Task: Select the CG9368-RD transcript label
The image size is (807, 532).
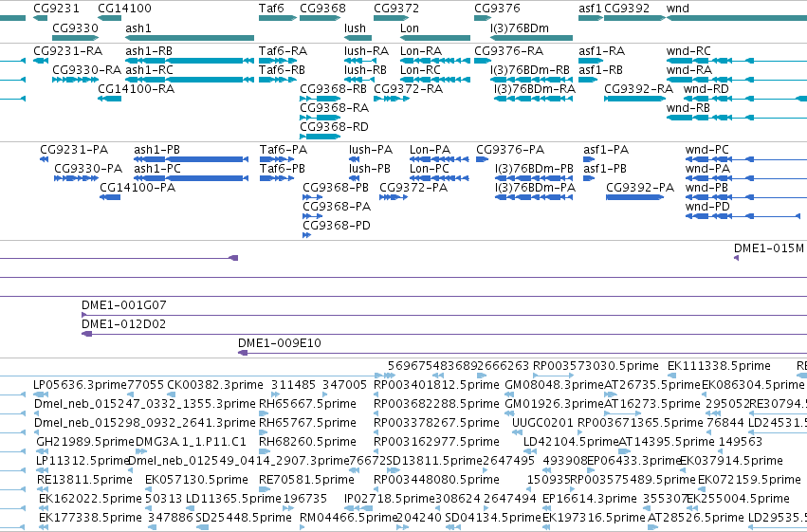Action: tap(335, 126)
